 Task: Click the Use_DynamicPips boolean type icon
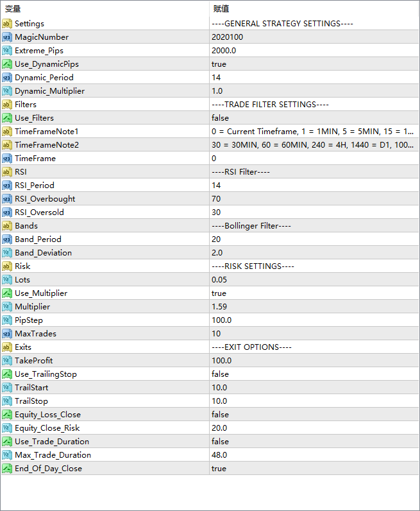pos(7,64)
